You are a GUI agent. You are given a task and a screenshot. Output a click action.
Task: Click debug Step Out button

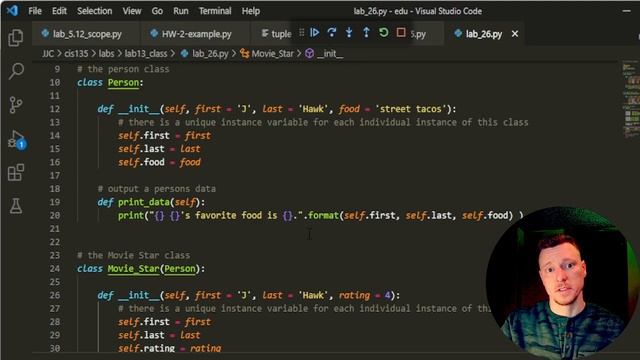(x=366, y=33)
